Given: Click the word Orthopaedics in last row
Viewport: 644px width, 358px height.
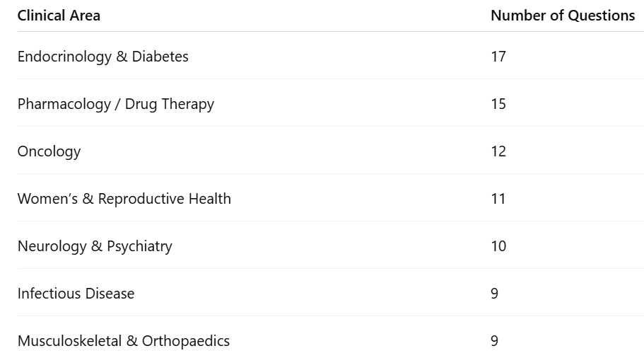Looking at the screenshot, I should tap(186, 341).
